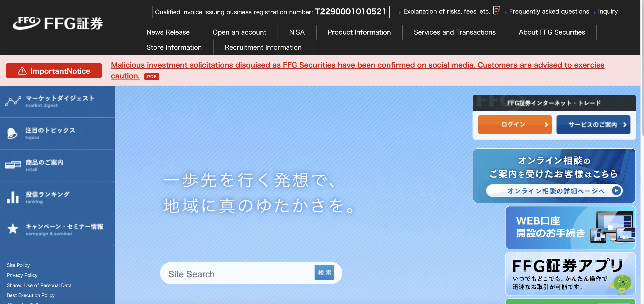Click the ranking bar chart icon
The width and height of the screenshot is (644, 304).
pos(13,197)
